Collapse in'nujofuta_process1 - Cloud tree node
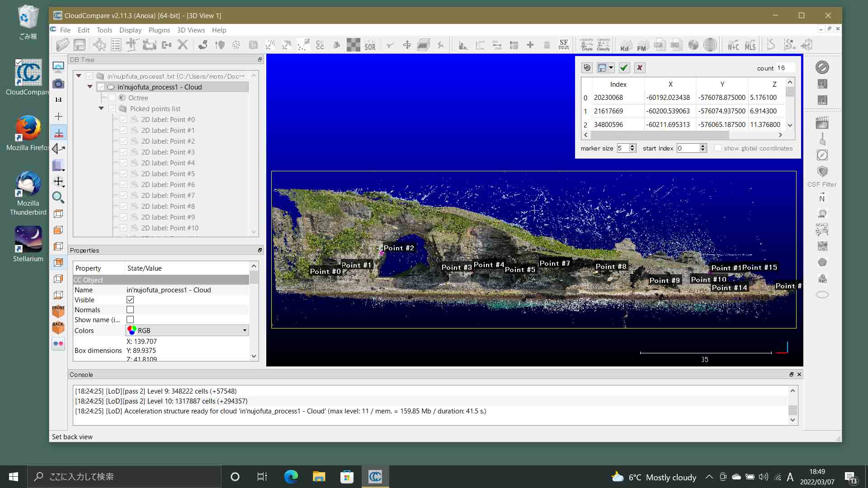Viewport: 868px width, 488px height. [90, 87]
